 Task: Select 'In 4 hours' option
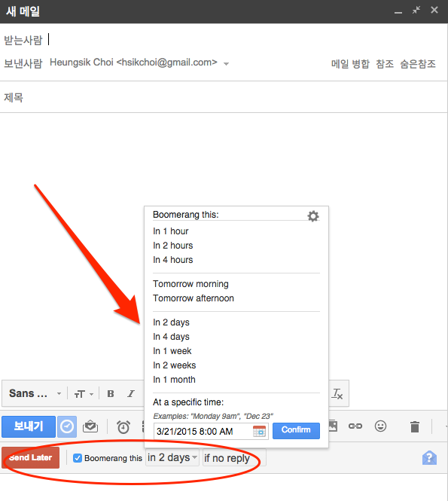point(172,260)
